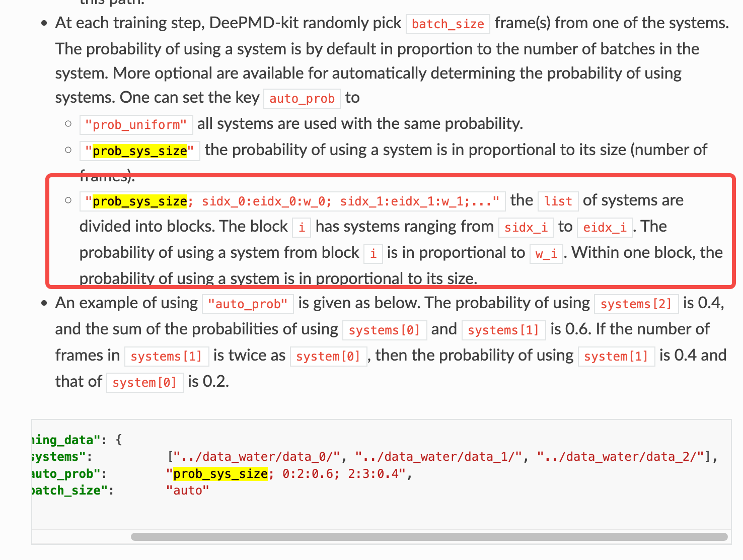The width and height of the screenshot is (743, 560).
Task: Click the 'prob_sys_size; 0:2:0.6; 2:3:0.4' string in code
Action: coord(285,474)
